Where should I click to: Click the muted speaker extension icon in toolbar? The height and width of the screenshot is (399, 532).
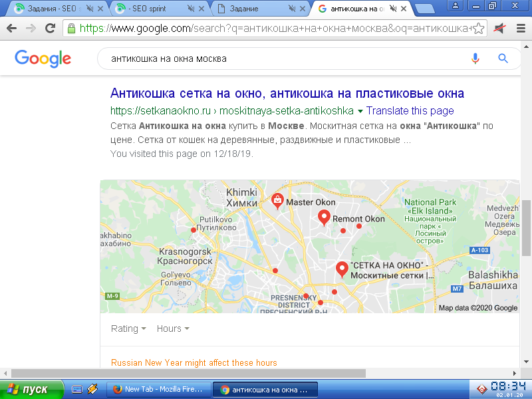click(499, 29)
